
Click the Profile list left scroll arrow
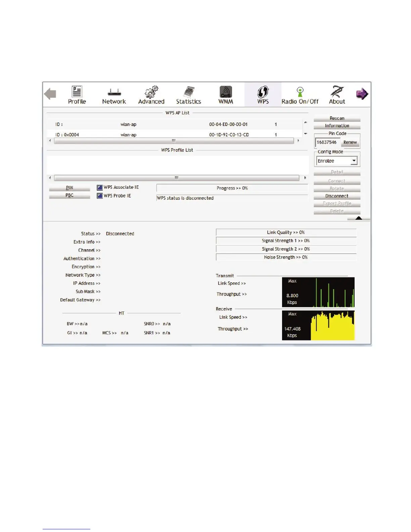(x=50, y=178)
